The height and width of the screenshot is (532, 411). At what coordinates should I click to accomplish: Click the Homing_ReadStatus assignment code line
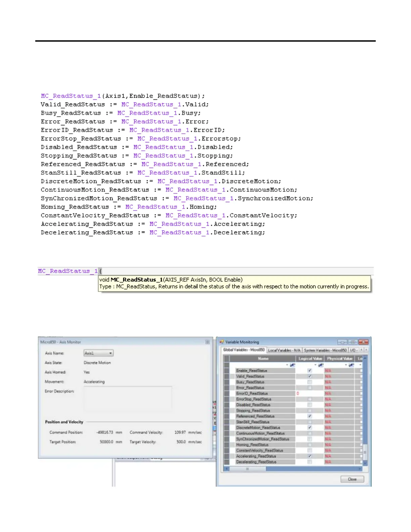pos(129,207)
